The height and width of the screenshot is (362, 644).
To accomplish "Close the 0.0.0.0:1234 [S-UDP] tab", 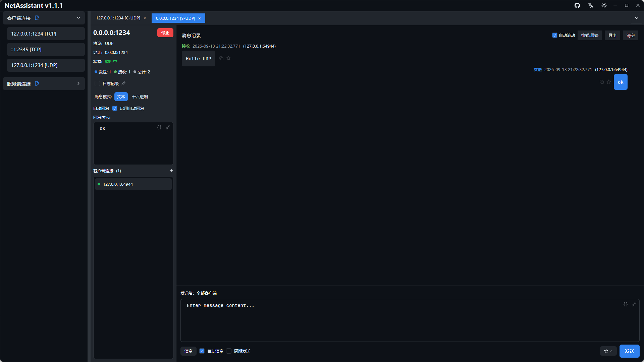I will pos(199,18).
